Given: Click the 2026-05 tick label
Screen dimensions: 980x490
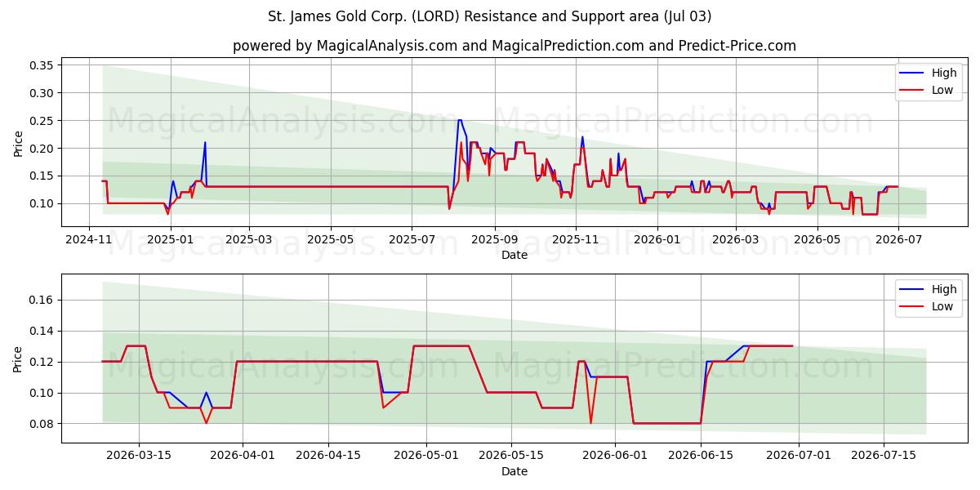Looking at the screenshot, I should point(817,239).
